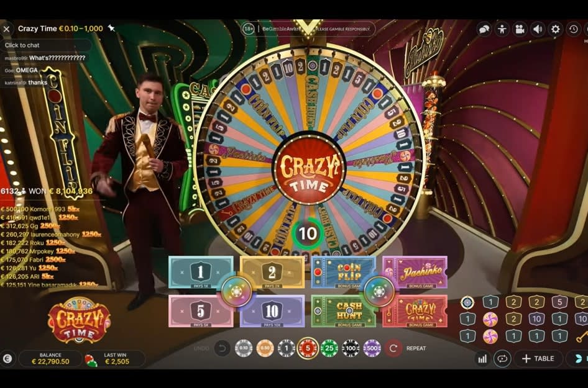Mute the game sound speaker icon
The height and width of the screenshot is (388, 588).
tap(538, 29)
